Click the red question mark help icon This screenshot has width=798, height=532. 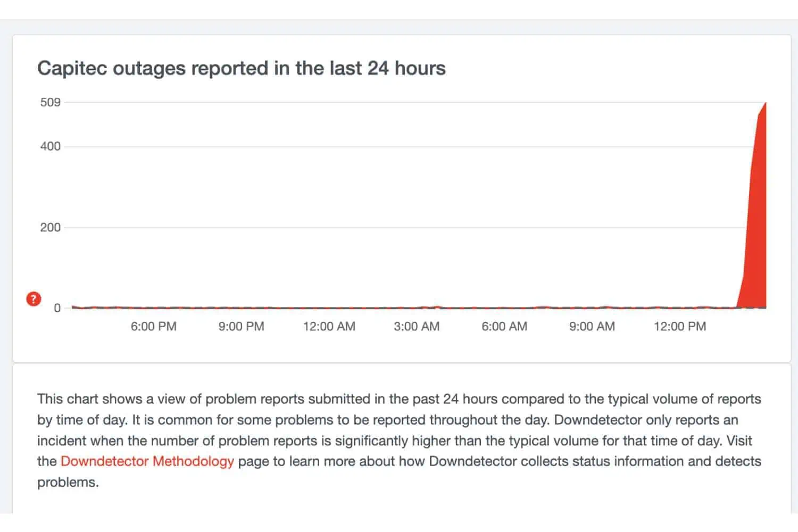coord(34,299)
